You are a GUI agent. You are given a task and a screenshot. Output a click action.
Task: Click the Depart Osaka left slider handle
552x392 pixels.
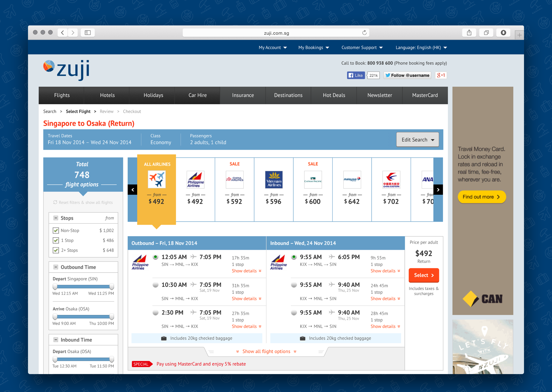(55, 359)
